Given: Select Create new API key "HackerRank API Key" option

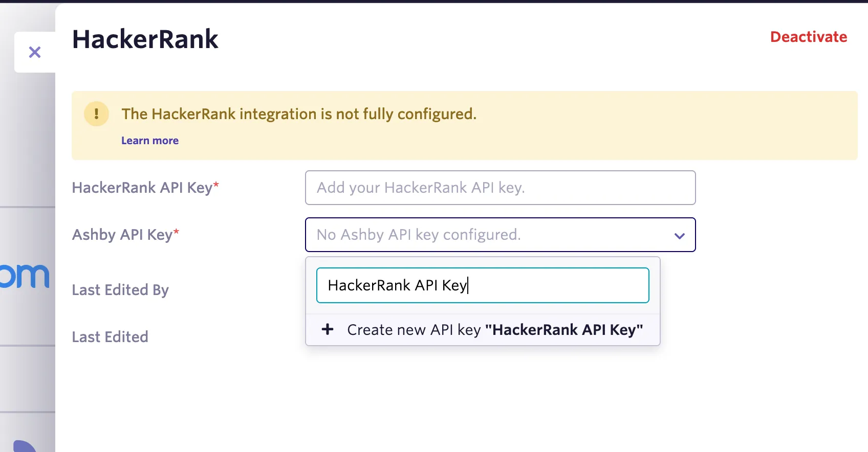Looking at the screenshot, I should click(483, 330).
